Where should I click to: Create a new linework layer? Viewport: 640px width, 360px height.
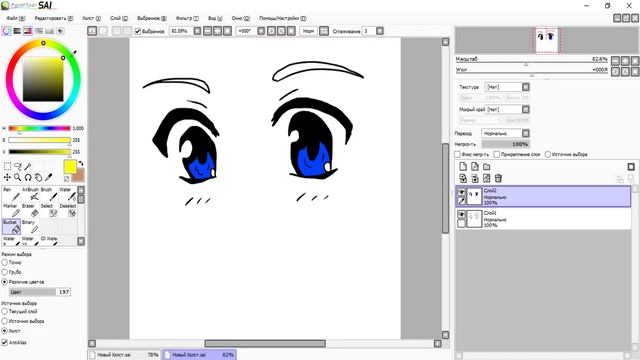[x=475, y=167]
